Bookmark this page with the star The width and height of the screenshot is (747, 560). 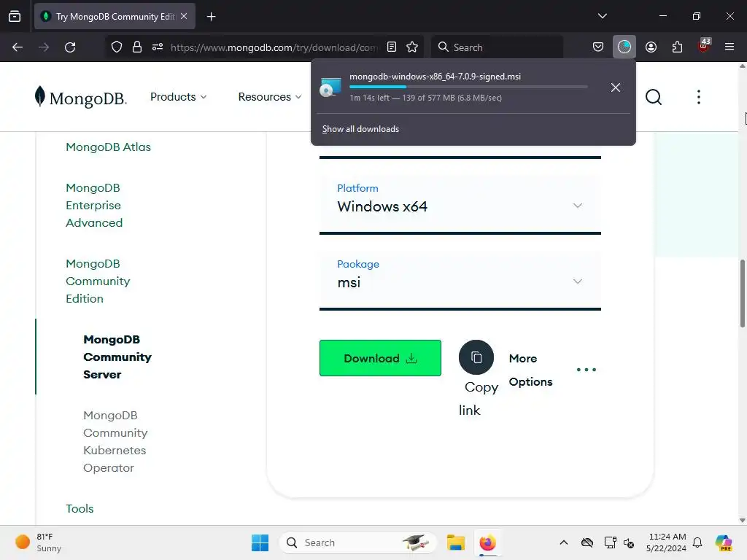412,47
